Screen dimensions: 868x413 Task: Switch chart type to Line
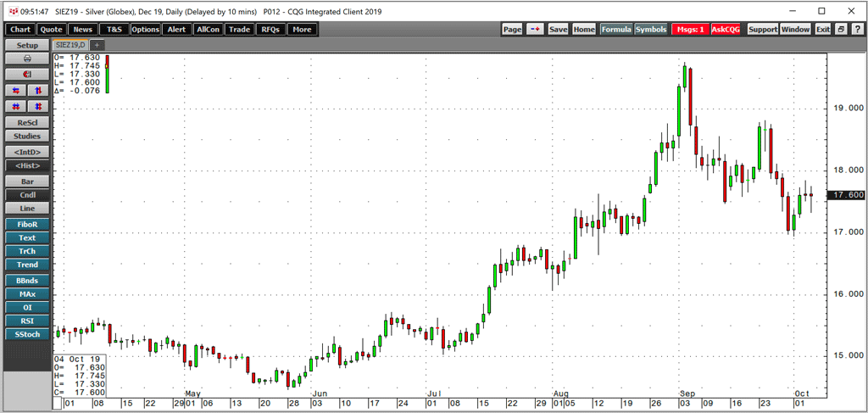click(27, 209)
